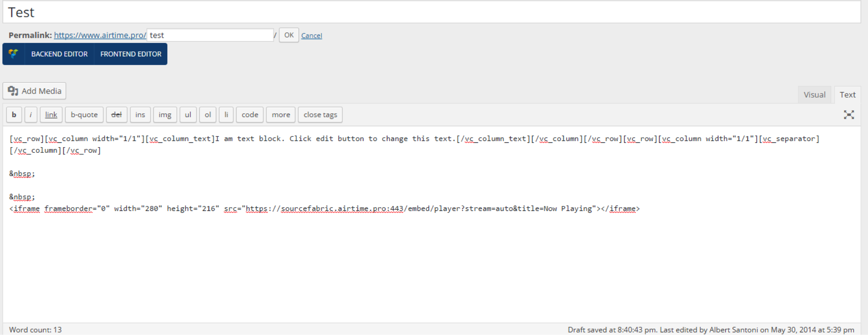Insert italic tag with i button
868x335 pixels.
31,115
